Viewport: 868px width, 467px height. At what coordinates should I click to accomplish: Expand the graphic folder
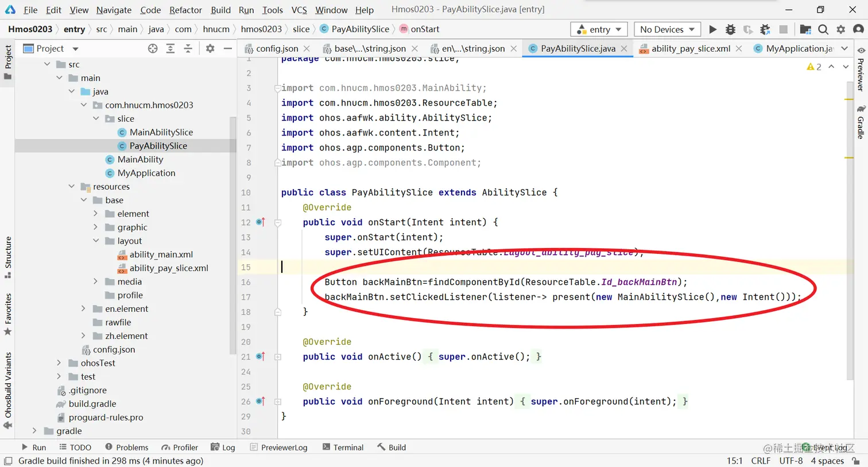tap(96, 227)
